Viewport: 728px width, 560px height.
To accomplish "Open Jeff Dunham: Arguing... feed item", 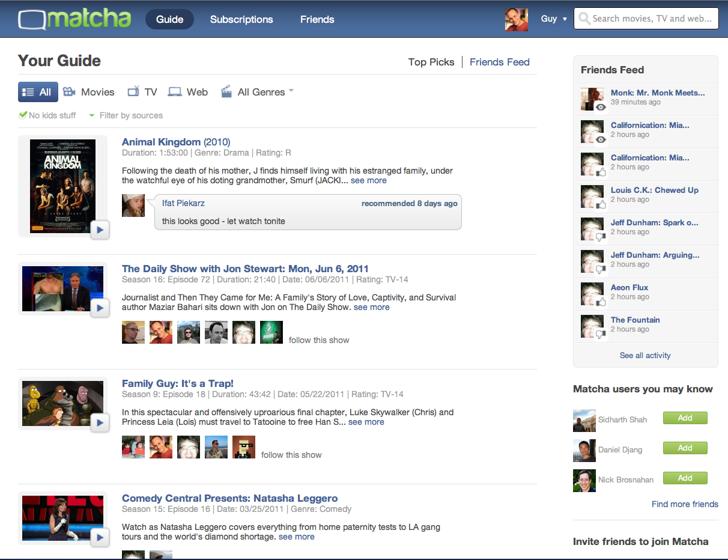I will tap(655, 255).
